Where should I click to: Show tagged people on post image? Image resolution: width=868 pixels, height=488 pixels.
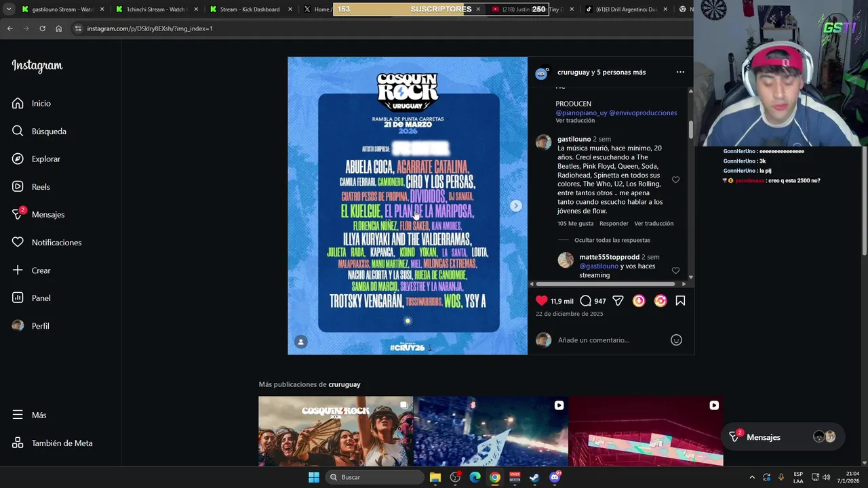point(301,342)
